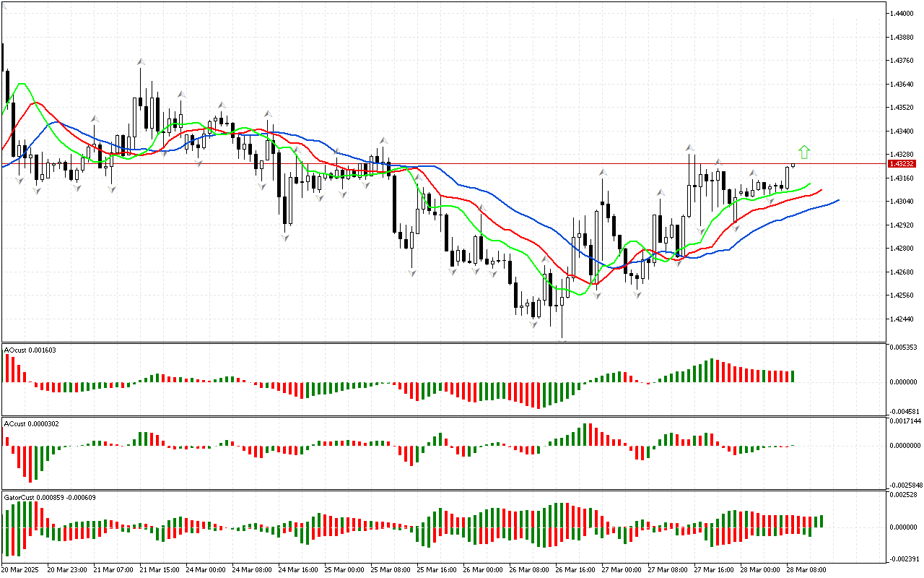Select the -0.004581 AOcust scale minimum

tap(903, 412)
